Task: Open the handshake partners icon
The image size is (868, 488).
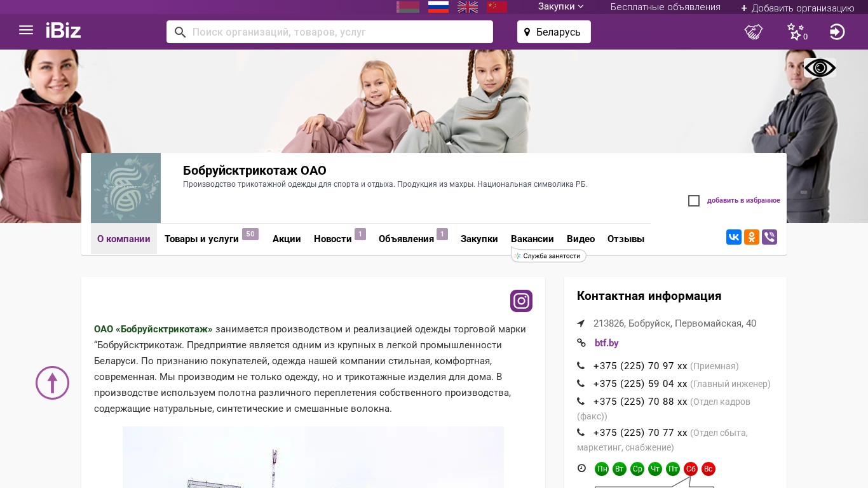Action: click(x=754, y=32)
